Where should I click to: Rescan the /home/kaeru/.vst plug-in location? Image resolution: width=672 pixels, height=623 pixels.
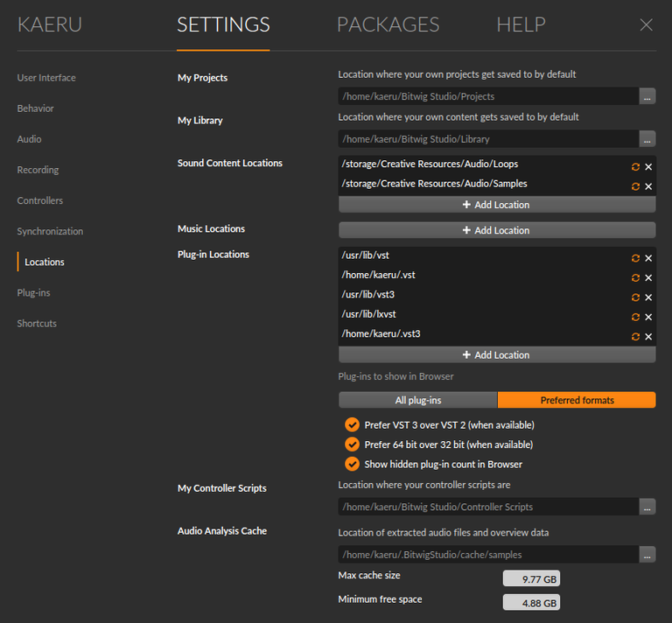[x=635, y=277]
